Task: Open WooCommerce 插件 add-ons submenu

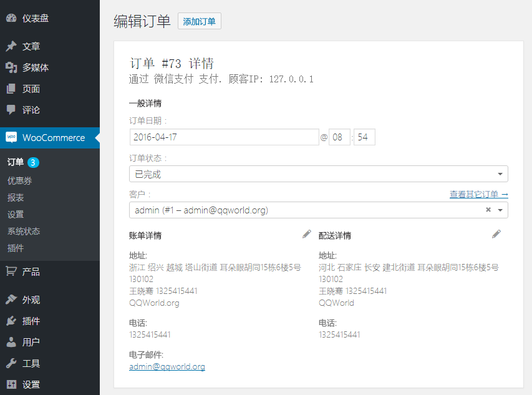Action: click(x=16, y=248)
